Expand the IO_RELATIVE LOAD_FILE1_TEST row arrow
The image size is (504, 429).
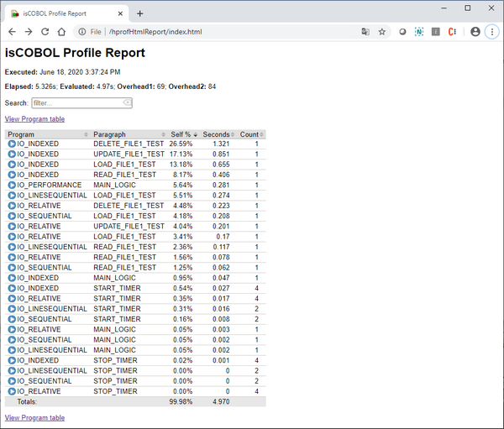pyautogui.click(x=12, y=237)
